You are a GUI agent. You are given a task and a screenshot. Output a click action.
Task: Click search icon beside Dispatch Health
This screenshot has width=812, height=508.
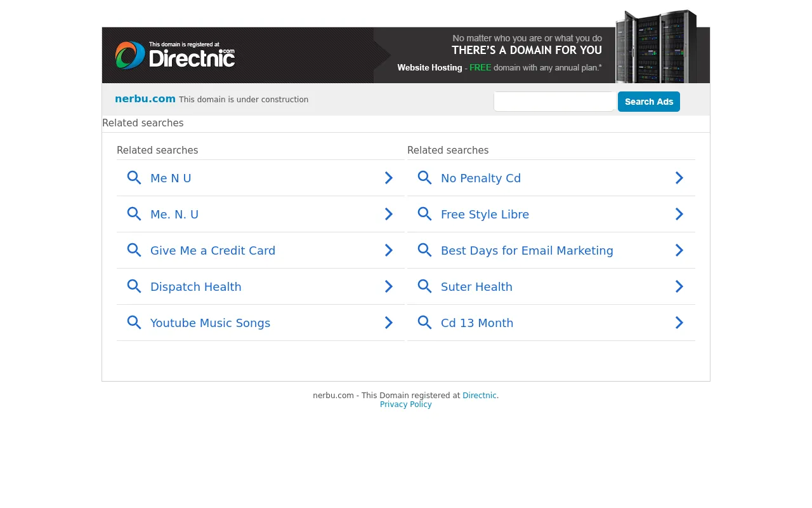coord(134,286)
